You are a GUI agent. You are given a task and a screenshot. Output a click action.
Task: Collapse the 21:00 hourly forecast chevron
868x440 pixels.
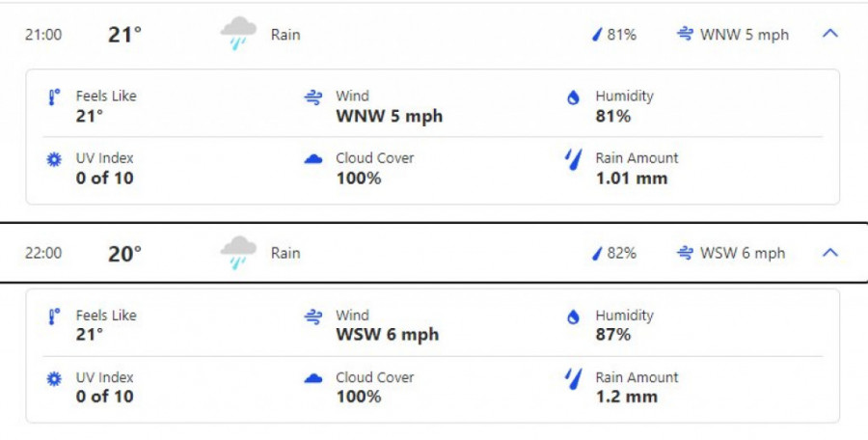point(829,34)
